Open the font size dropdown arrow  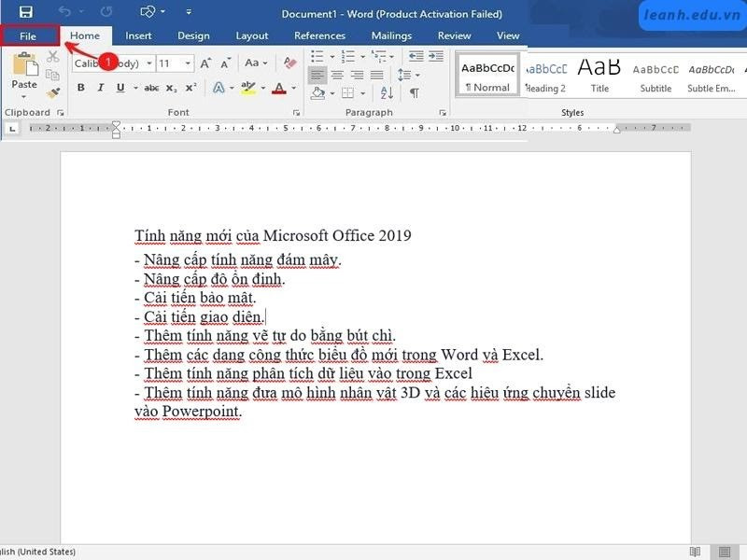click(188, 63)
